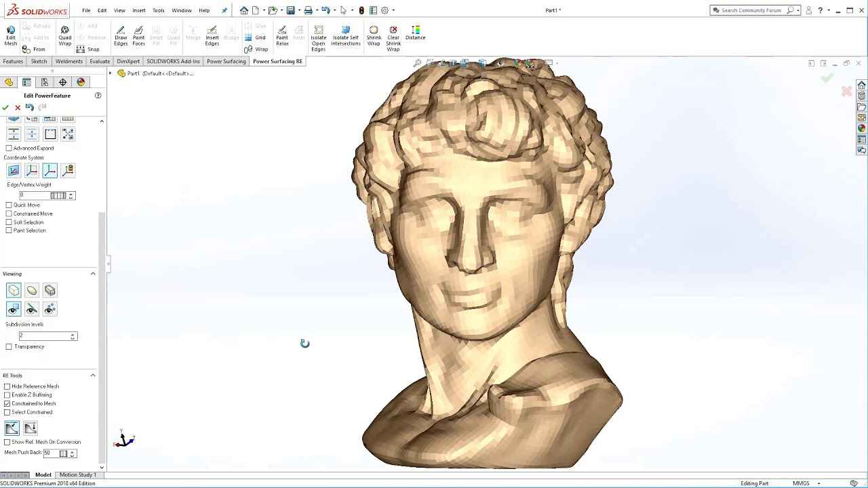868x488 pixels.
Task: Click the Quad Wrap tool
Action: pos(64,36)
